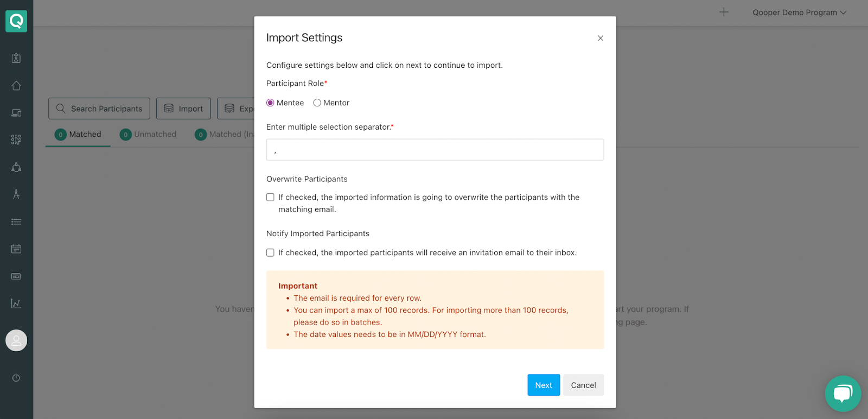The image size is (868, 419).
Task: Open the devices icon in the sidebar
Action: pyautogui.click(x=16, y=113)
